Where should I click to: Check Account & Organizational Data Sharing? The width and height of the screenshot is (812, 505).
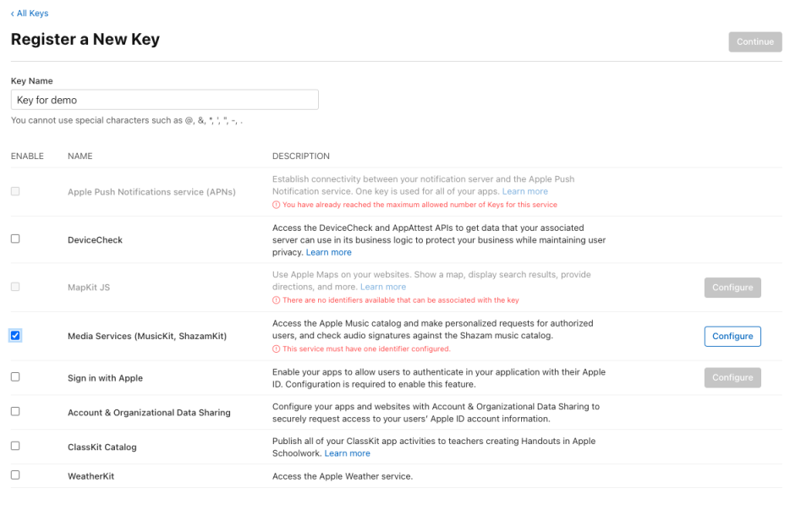[14, 412]
